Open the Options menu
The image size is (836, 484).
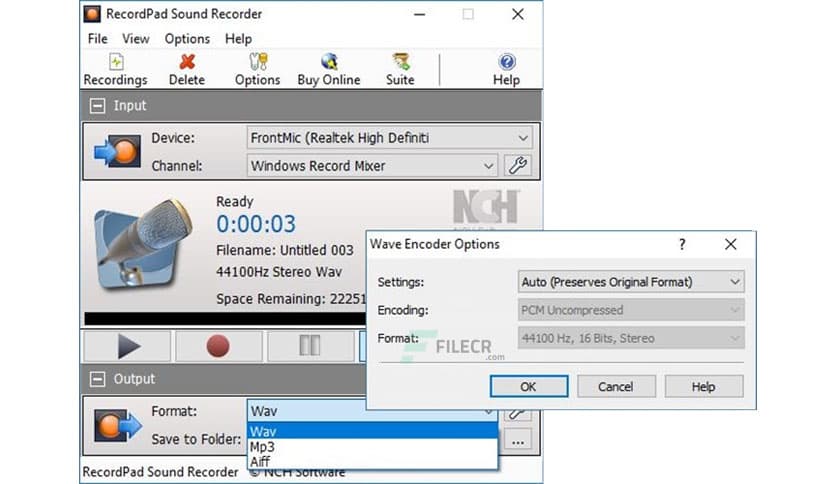coord(187,39)
